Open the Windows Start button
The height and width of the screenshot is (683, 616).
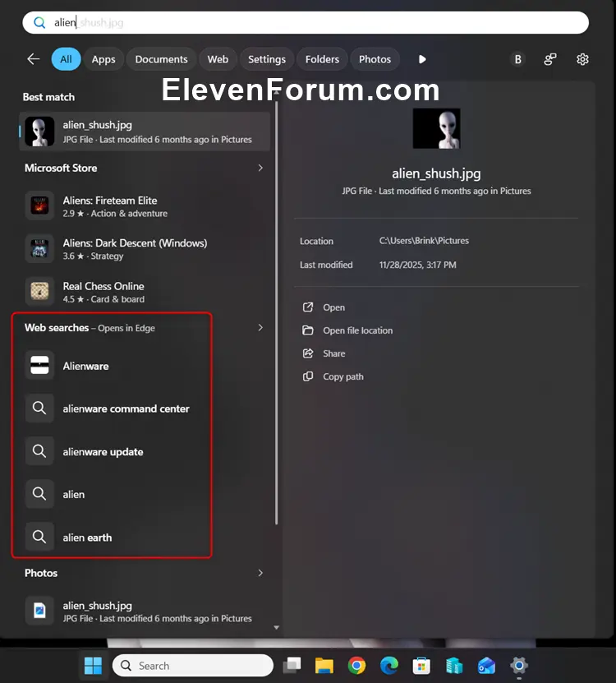93,665
